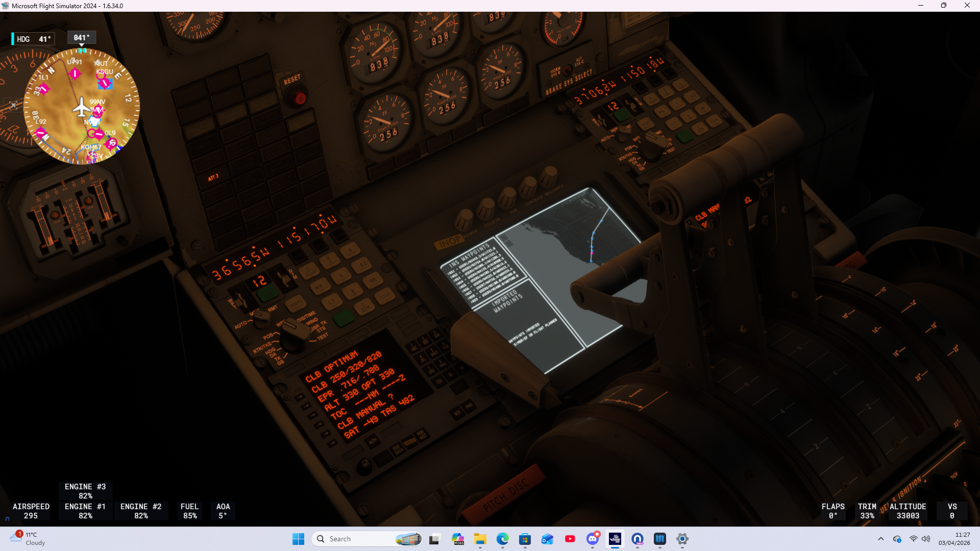This screenshot has height=551, width=980.
Task: Show hidden system tray icons chevron
Action: pos(880,539)
